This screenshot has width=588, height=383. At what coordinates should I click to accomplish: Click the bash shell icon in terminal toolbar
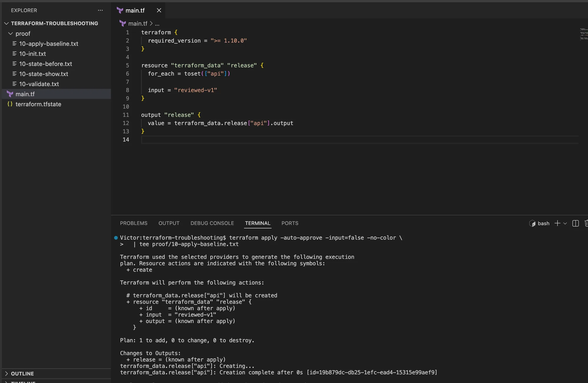[x=532, y=223]
